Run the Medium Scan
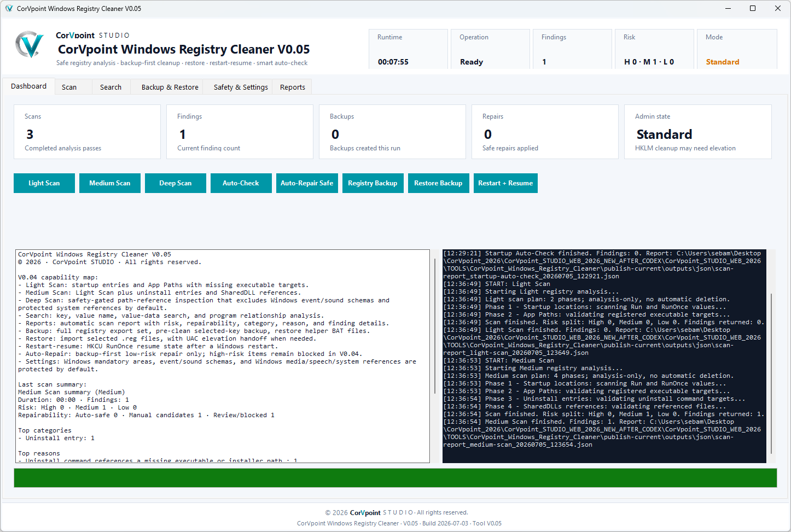The height and width of the screenshot is (532, 791). tap(110, 183)
